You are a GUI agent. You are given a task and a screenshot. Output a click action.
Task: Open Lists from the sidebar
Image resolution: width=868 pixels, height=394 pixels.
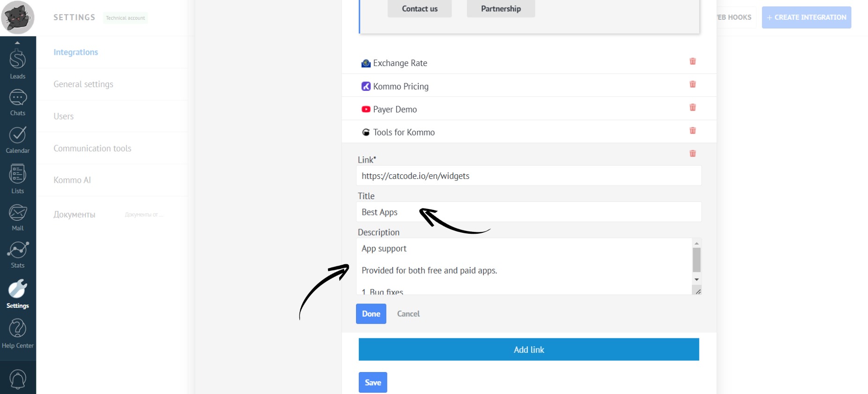pyautogui.click(x=18, y=179)
